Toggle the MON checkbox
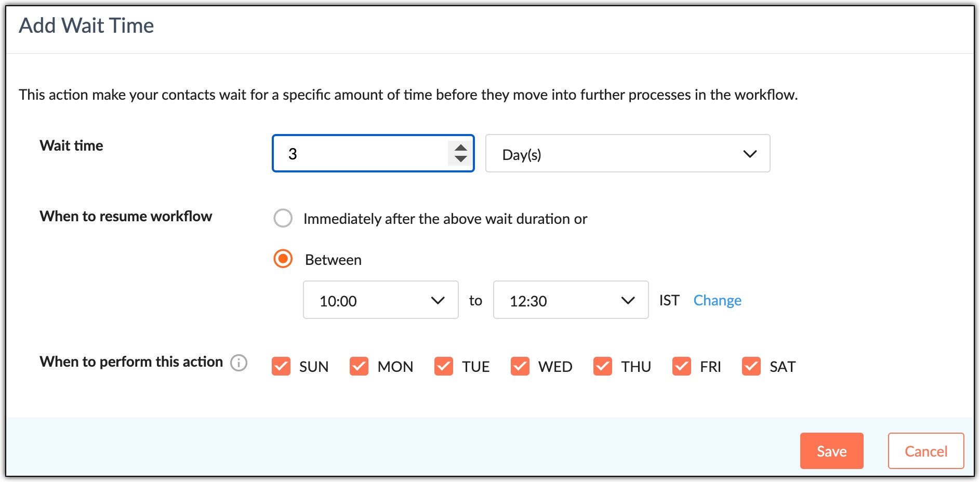The image size is (980, 482). [359, 366]
